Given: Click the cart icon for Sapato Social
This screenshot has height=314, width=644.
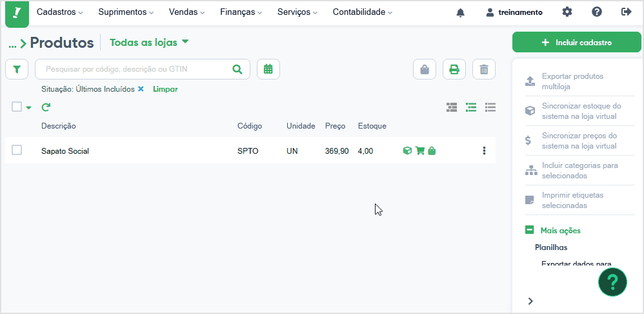Looking at the screenshot, I should [x=419, y=151].
